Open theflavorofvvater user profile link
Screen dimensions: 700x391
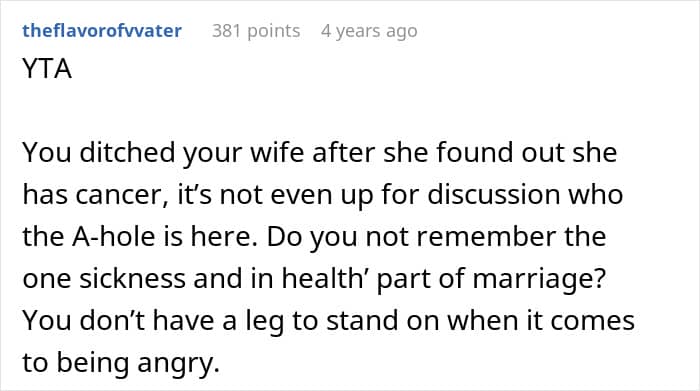point(102,31)
